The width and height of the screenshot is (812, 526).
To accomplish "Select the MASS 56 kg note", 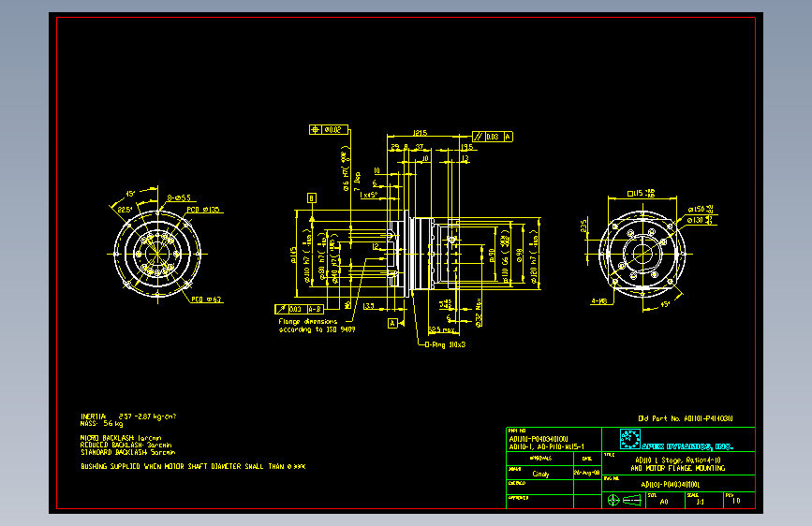I will pos(102,423).
